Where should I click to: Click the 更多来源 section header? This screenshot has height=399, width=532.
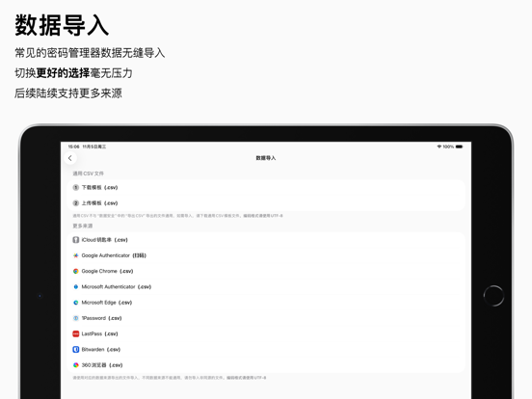coord(83,226)
